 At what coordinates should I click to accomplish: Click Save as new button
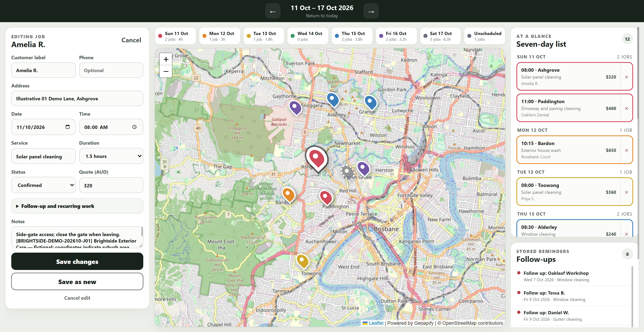[x=77, y=281]
